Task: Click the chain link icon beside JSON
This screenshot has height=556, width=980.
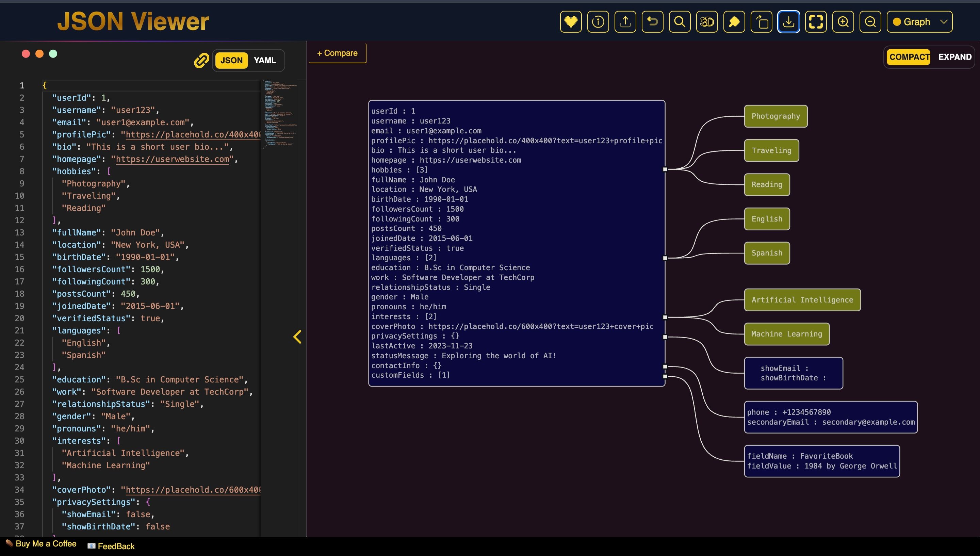Action: tap(201, 60)
